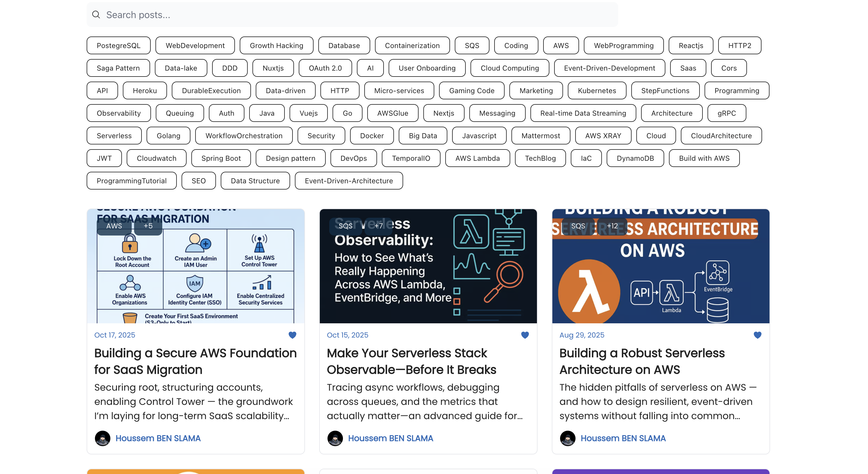Toggle heart on Serverless Observable post
Screen dimensions: 868x474
pos(525,335)
